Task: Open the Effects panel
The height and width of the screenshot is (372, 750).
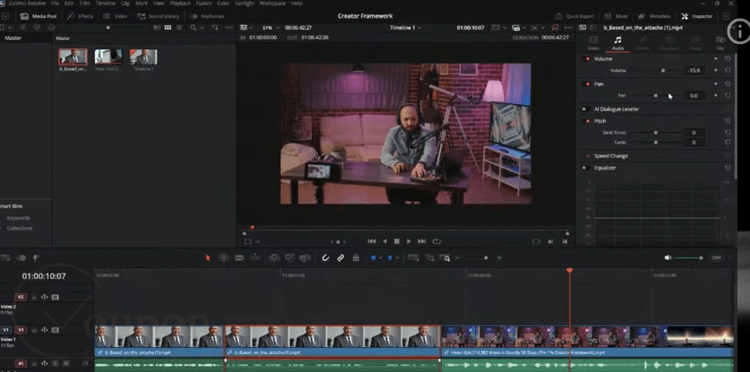Action: tap(80, 16)
